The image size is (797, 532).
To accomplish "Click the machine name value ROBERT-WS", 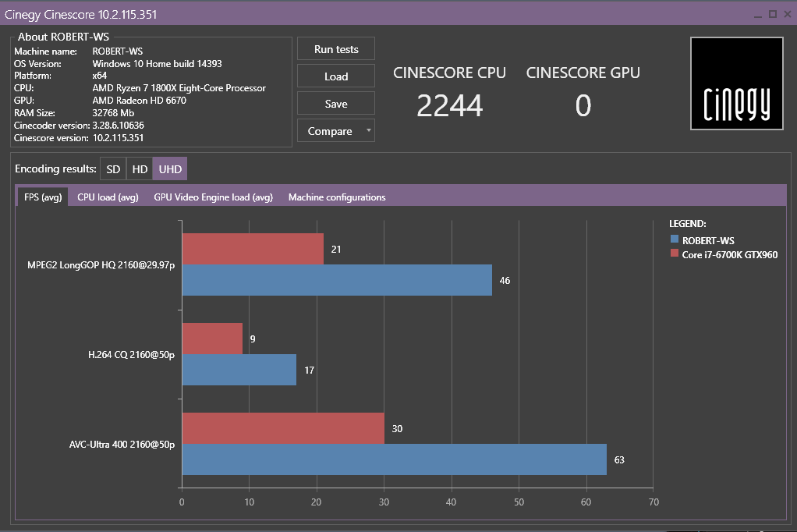I will click(x=118, y=51).
